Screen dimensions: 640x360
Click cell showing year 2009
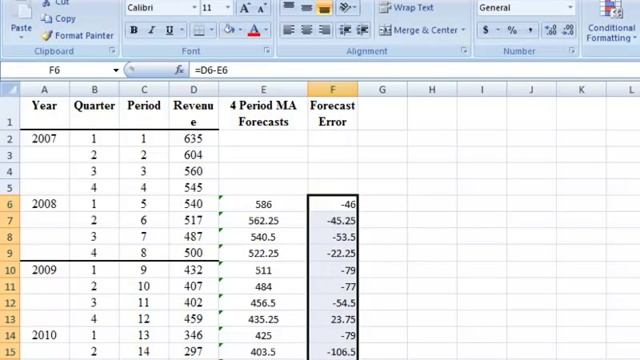tap(44, 270)
